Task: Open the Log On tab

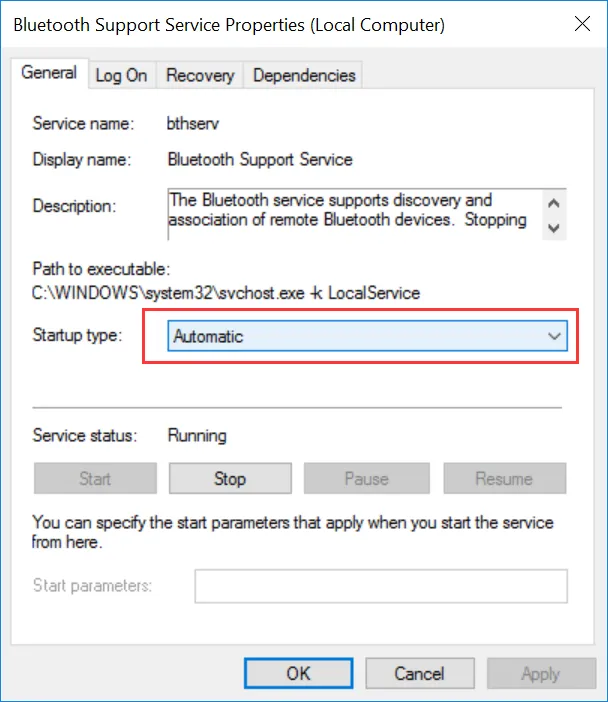Action: pos(121,75)
